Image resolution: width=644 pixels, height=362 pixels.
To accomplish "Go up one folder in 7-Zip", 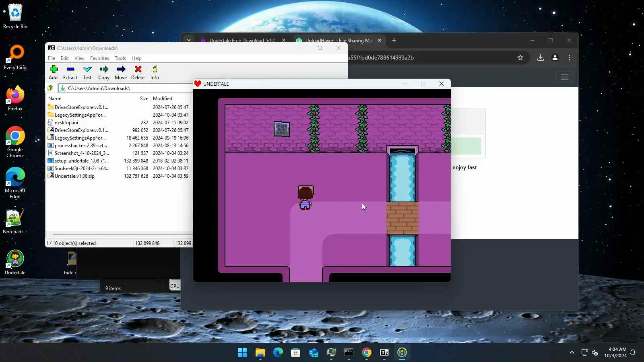I will 50,88.
